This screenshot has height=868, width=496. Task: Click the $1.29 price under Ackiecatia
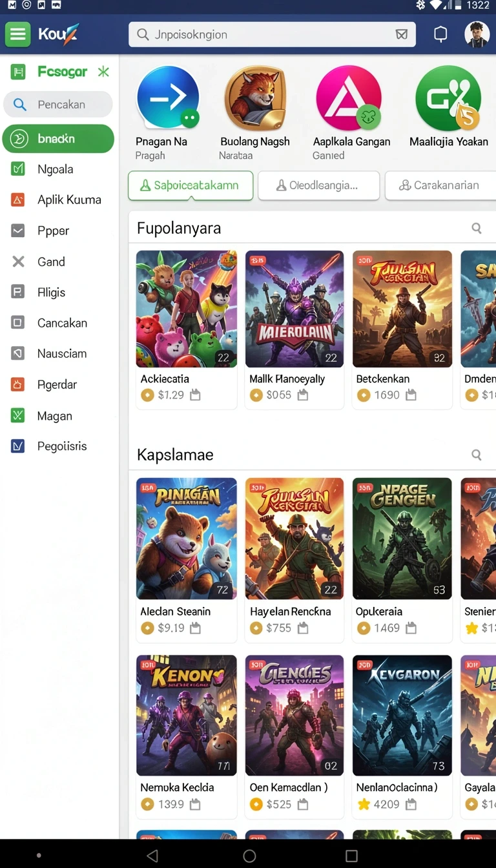(171, 395)
